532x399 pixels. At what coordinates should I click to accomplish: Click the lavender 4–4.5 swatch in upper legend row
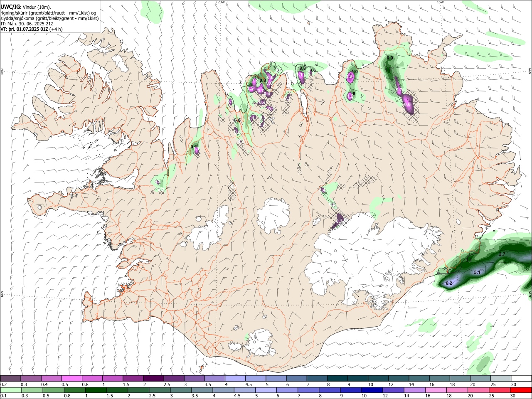click(x=234, y=378)
